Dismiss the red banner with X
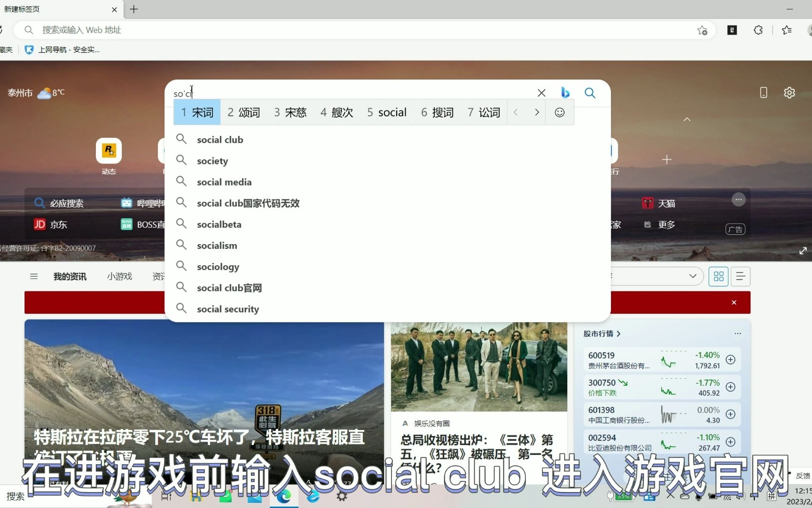 pos(734,302)
